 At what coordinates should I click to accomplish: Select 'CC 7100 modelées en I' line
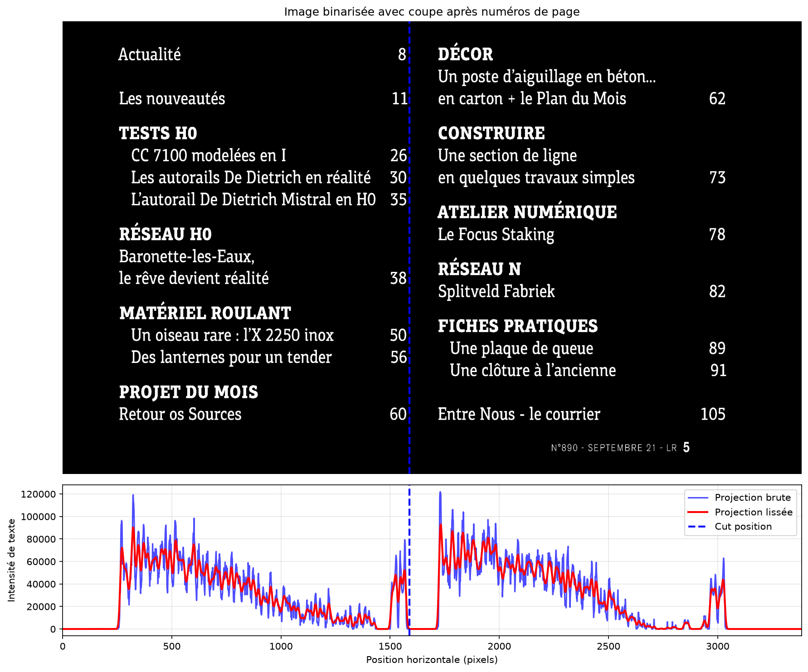(209, 155)
